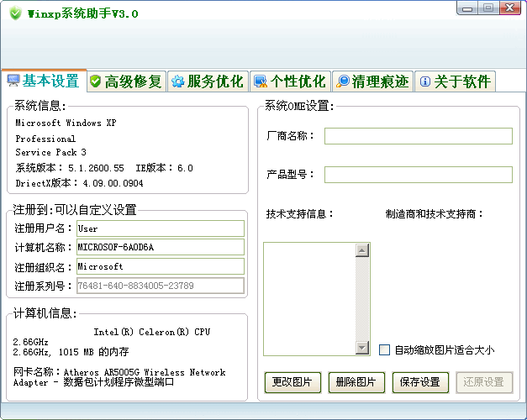Screen dimensions: 527x420
Task: Click the disabled 还原设置 button
Action: coord(484,382)
